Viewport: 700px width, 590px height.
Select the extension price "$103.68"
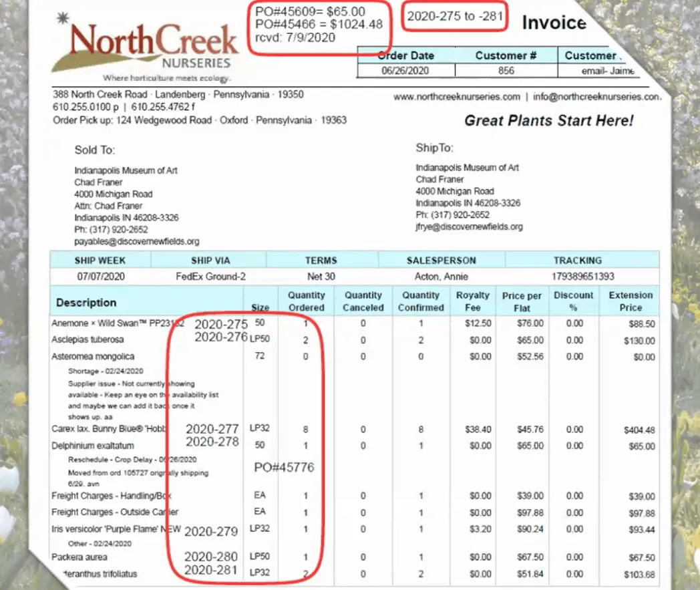(x=639, y=575)
